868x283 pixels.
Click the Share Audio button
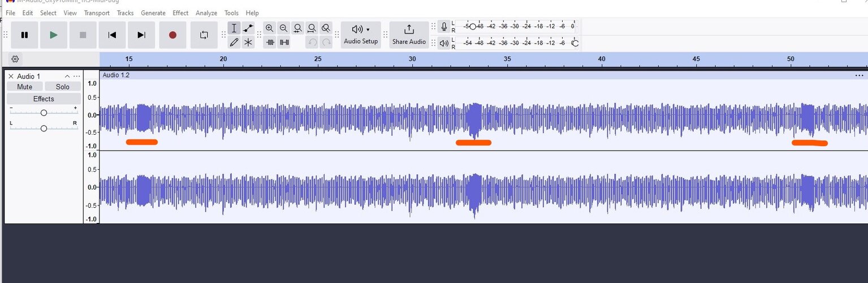(409, 35)
